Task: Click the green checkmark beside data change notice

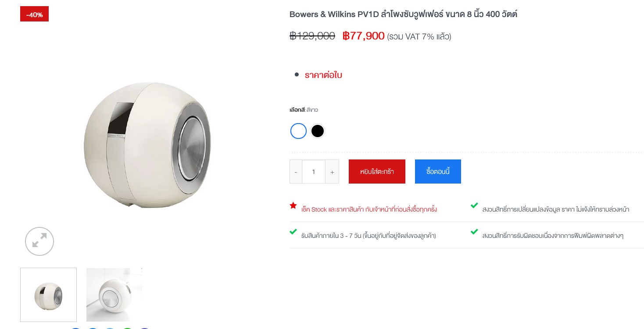Action: pyautogui.click(x=474, y=205)
